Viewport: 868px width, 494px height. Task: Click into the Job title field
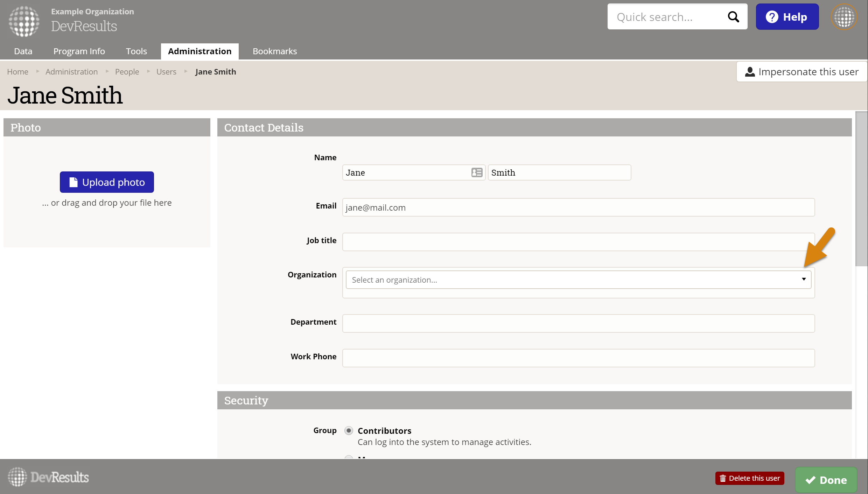coord(578,242)
